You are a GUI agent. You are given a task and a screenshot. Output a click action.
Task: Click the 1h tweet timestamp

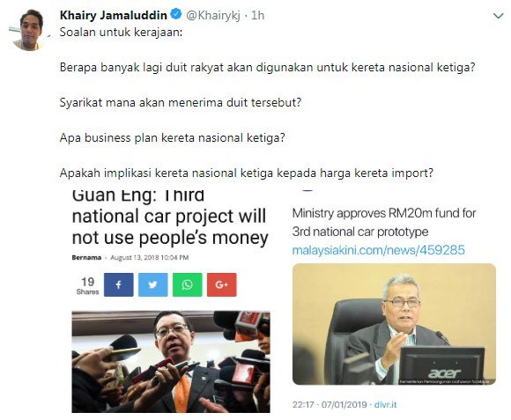pyautogui.click(x=257, y=15)
